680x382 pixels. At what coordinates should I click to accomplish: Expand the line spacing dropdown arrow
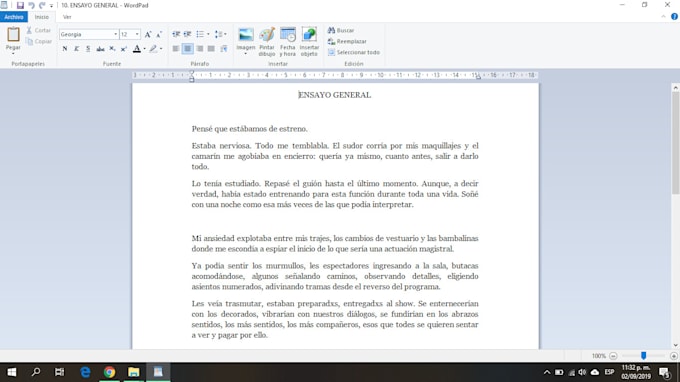(226, 34)
